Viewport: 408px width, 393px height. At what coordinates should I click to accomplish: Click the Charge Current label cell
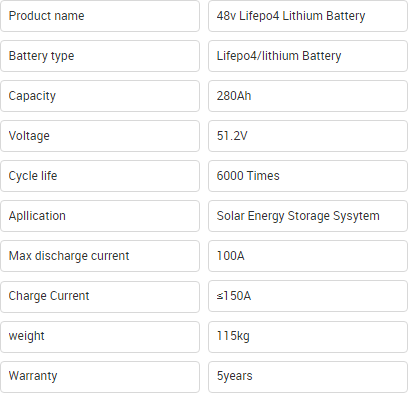[x=100, y=296]
